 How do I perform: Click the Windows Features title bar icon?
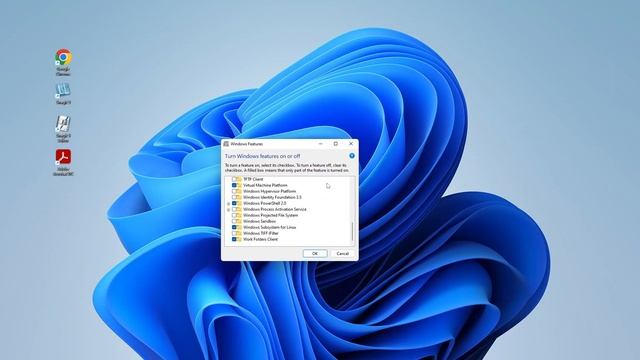click(x=226, y=144)
